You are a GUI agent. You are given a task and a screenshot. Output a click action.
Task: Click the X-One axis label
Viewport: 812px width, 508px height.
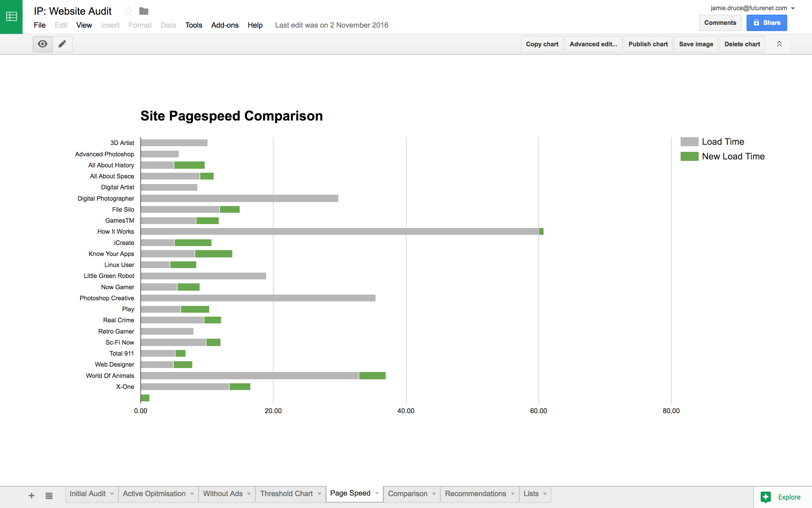[125, 387]
